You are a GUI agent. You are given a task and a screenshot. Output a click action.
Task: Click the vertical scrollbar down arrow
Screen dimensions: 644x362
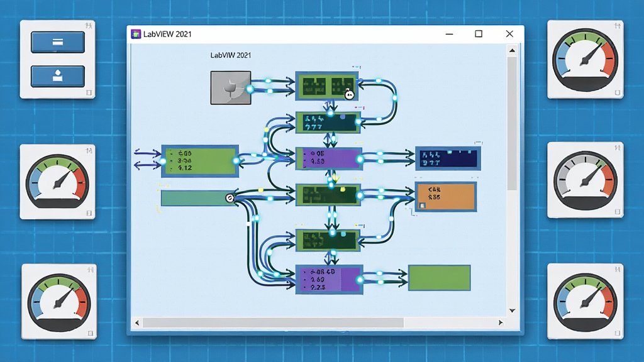pos(512,310)
